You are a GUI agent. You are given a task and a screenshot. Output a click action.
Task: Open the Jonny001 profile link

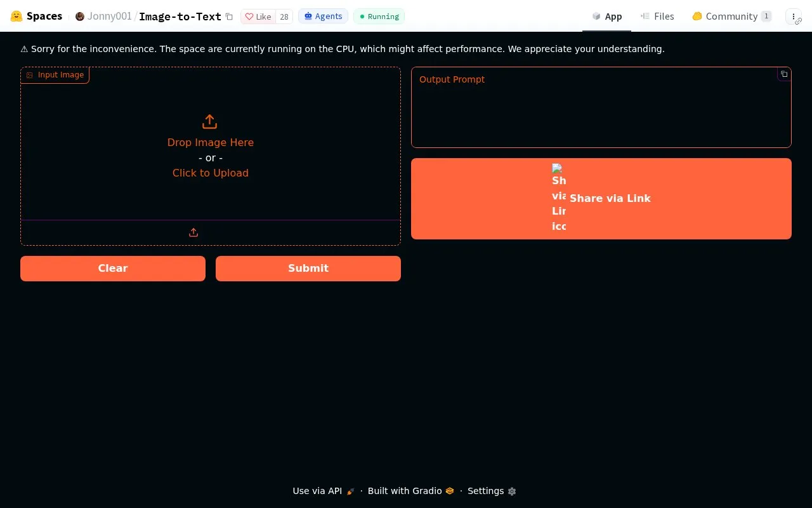pyautogui.click(x=110, y=17)
